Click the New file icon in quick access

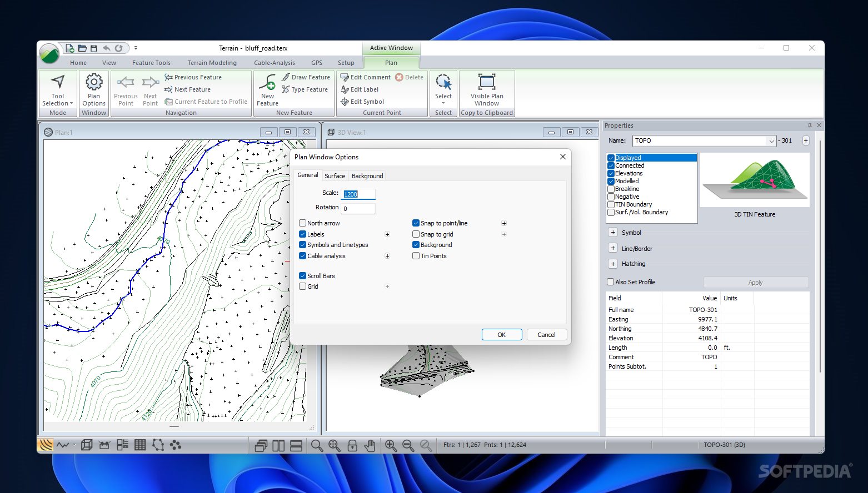click(x=70, y=48)
